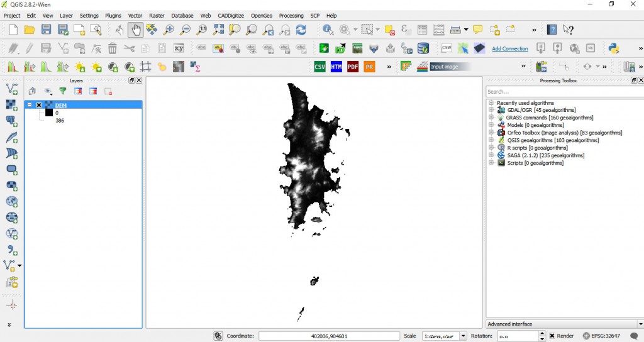
Task: Click the EPSG:32647 CRS button
Action: [602, 336]
